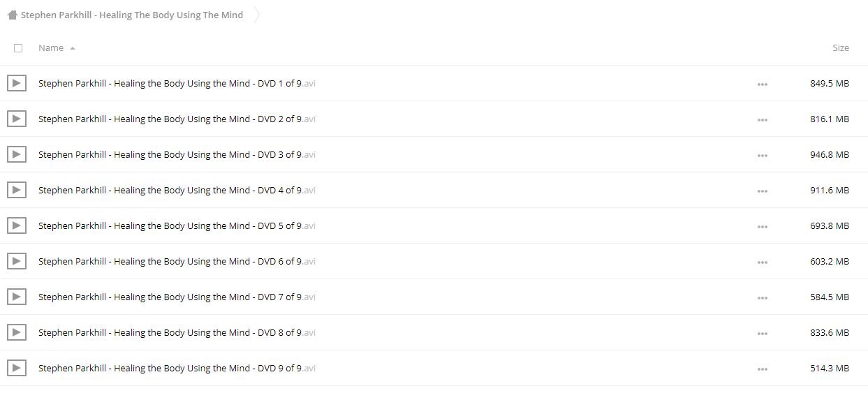Click the Size column header
Image resolution: width=868 pixels, height=393 pixels.
(841, 47)
